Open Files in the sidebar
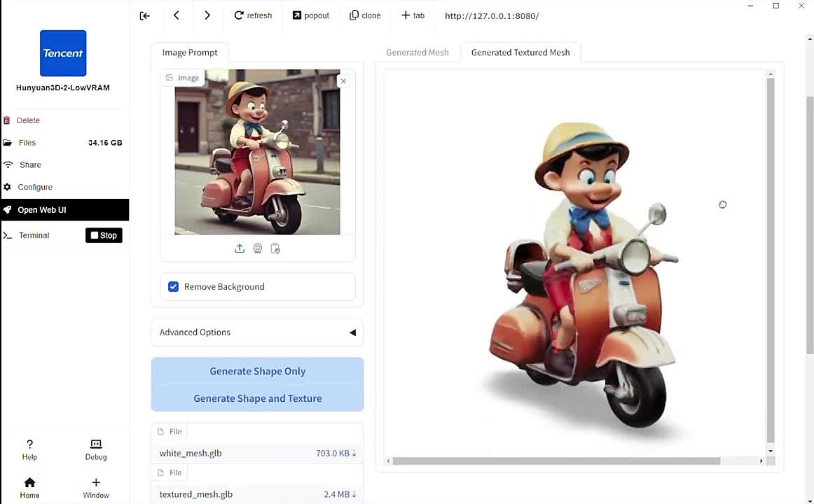Viewport: 814px width, 504px height. point(27,143)
